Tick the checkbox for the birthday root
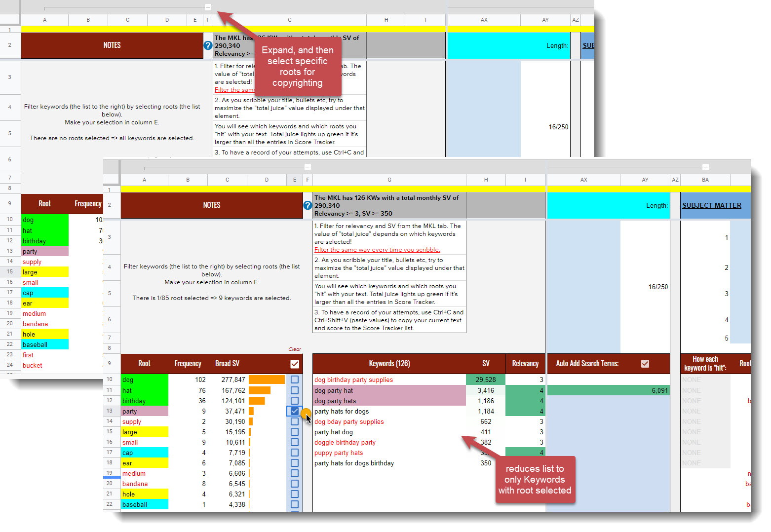 [295, 401]
